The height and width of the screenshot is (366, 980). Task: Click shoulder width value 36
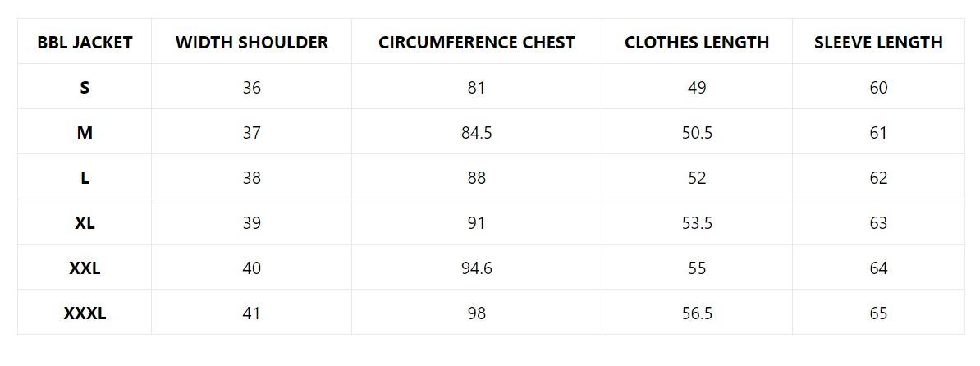[251, 88]
